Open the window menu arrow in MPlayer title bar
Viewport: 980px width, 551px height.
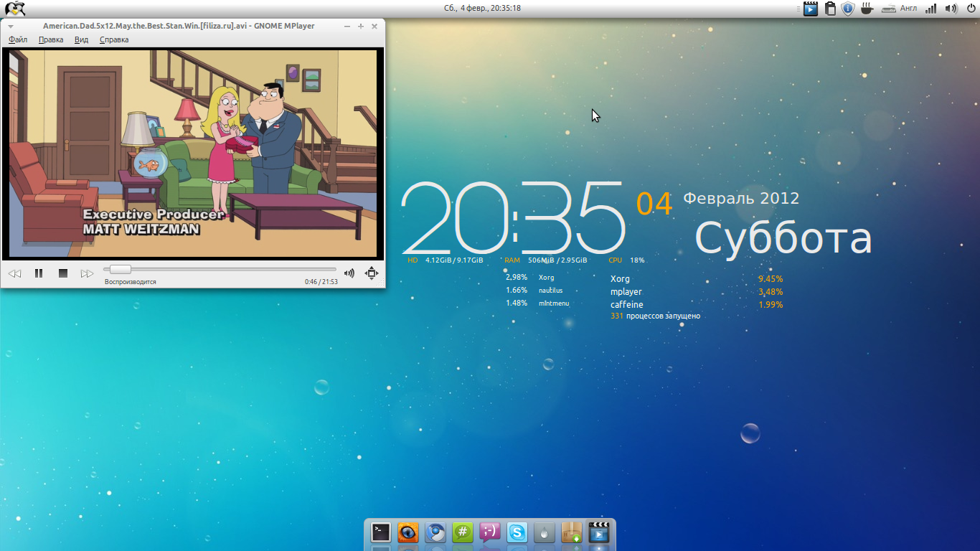point(11,26)
